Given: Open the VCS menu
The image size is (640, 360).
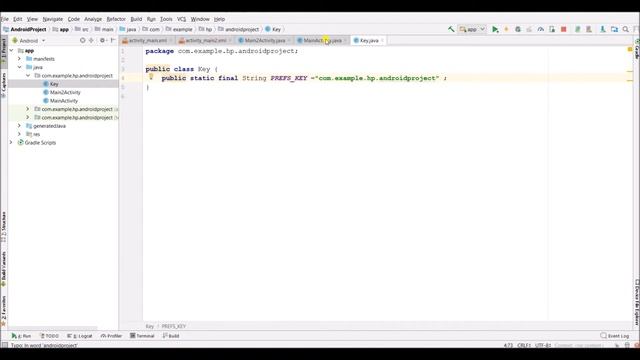Looking at the screenshot, I should (x=181, y=19).
